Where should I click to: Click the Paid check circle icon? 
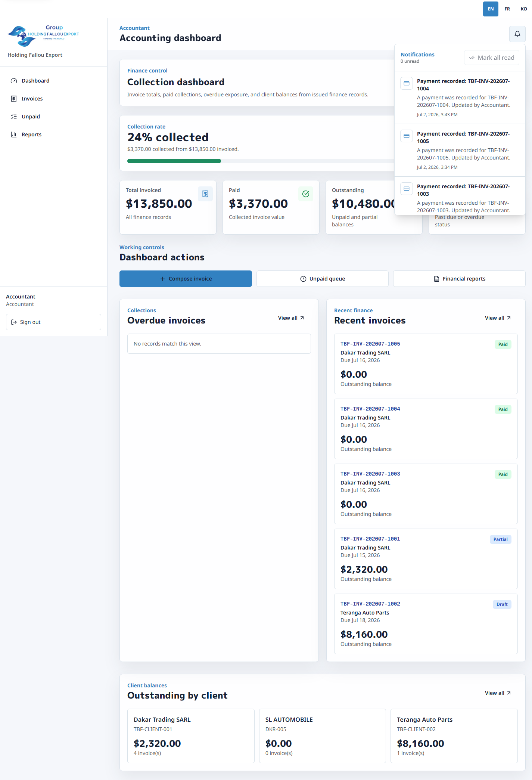click(306, 194)
